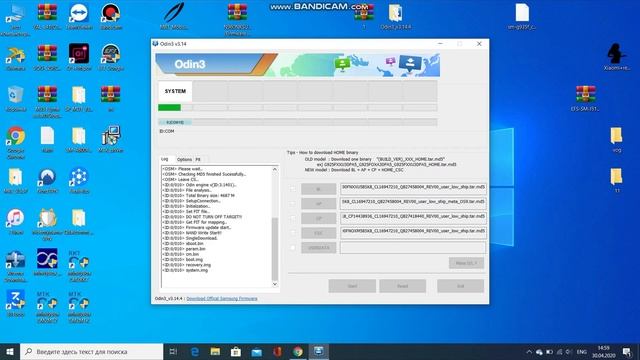
Task: Select the Odin3_v3.14.4 folder on desktop
Action: click(x=396, y=16)
